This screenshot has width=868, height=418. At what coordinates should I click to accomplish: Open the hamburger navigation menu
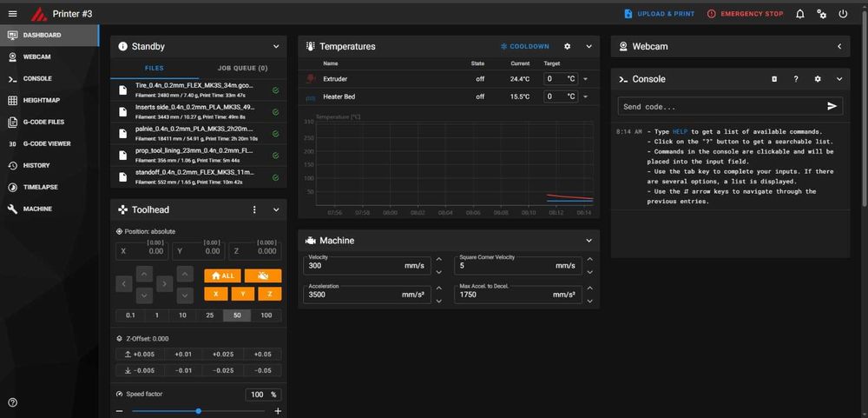(13, 14)
